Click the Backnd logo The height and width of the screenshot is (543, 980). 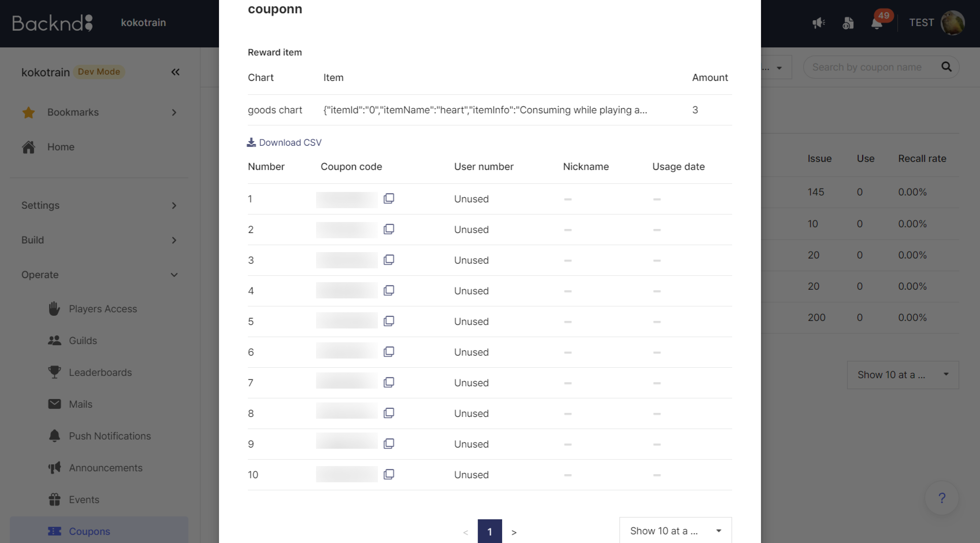(x=52, y=23)
